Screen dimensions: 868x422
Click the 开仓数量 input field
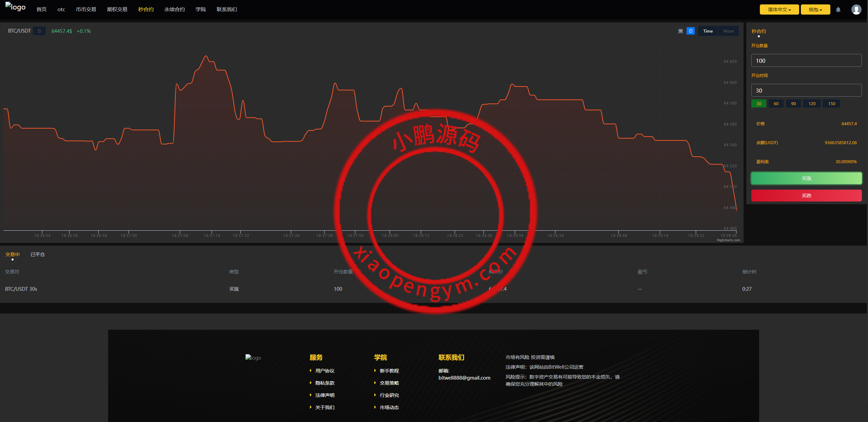[x=806, y=60]
